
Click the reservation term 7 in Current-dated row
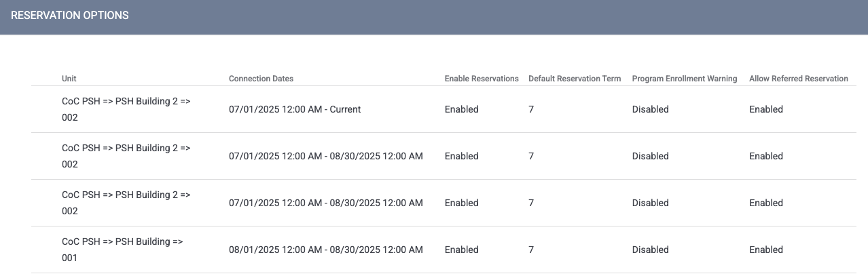[x=531, y=109]
